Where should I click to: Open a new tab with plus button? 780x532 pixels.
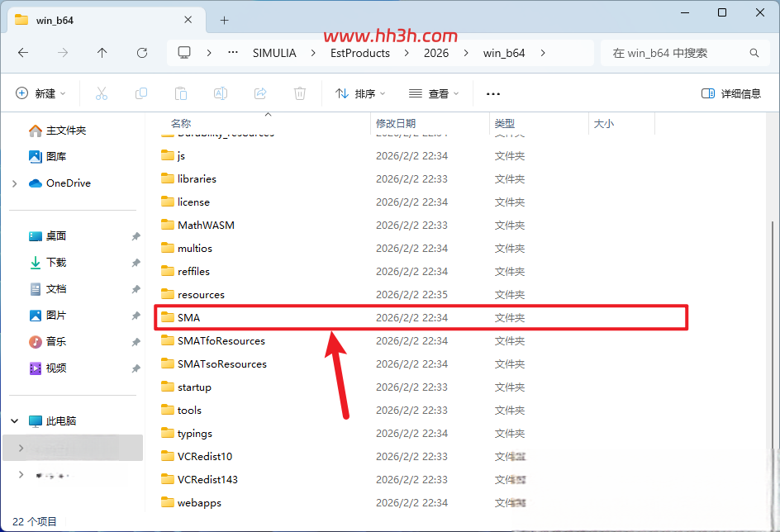point(225,21)
